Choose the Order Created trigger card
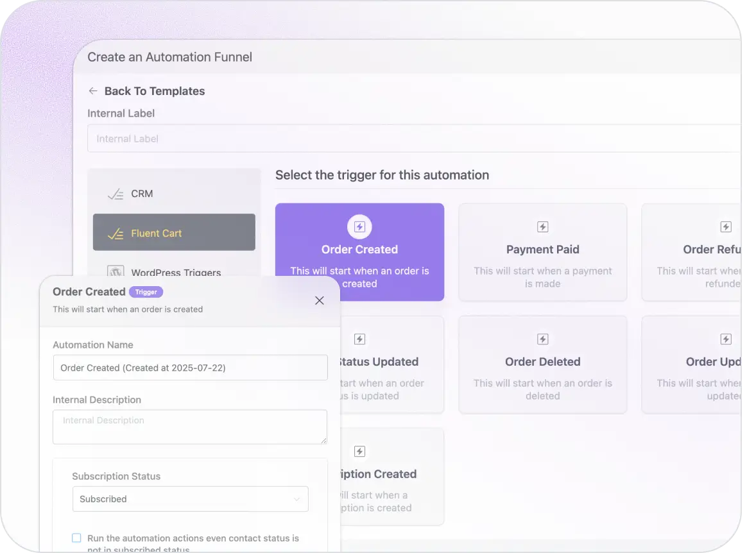The image size is (756, 553). [x=359, y=252]
